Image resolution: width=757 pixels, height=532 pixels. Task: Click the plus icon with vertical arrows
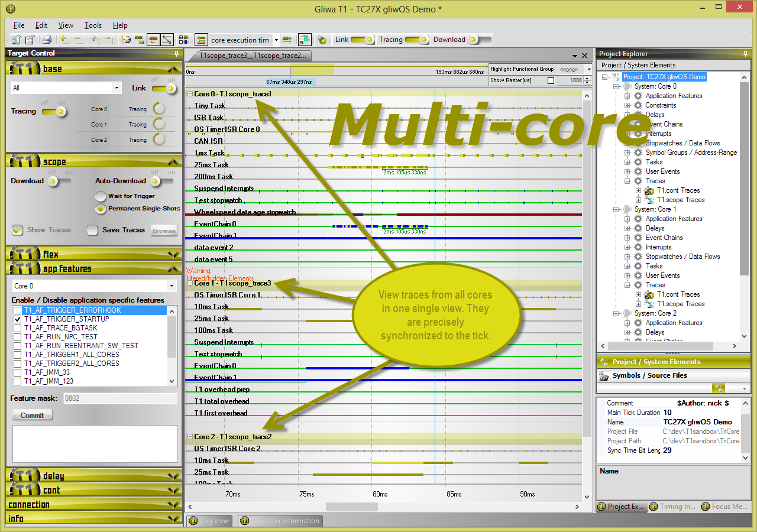[95, 40]
